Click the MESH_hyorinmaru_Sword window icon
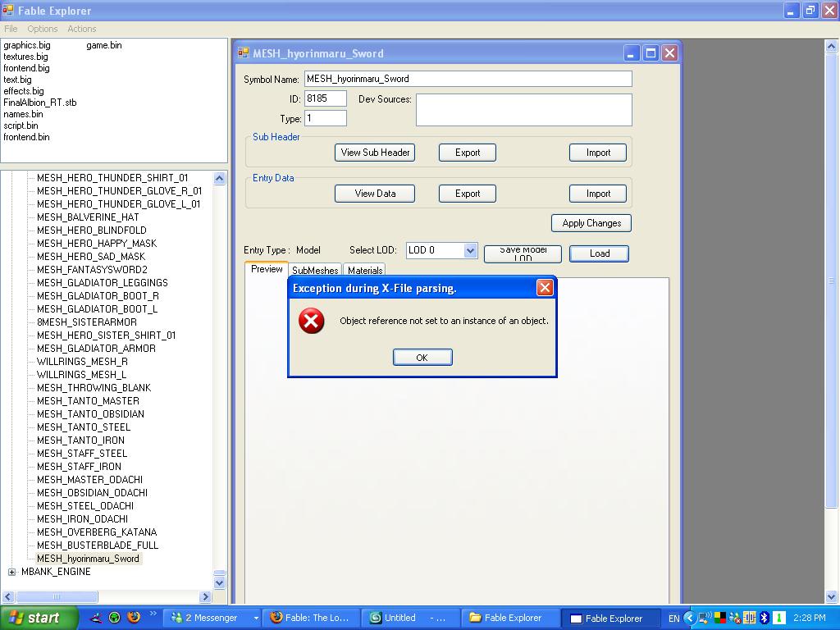This screenshot has height=630, width=840. [243, 53]
